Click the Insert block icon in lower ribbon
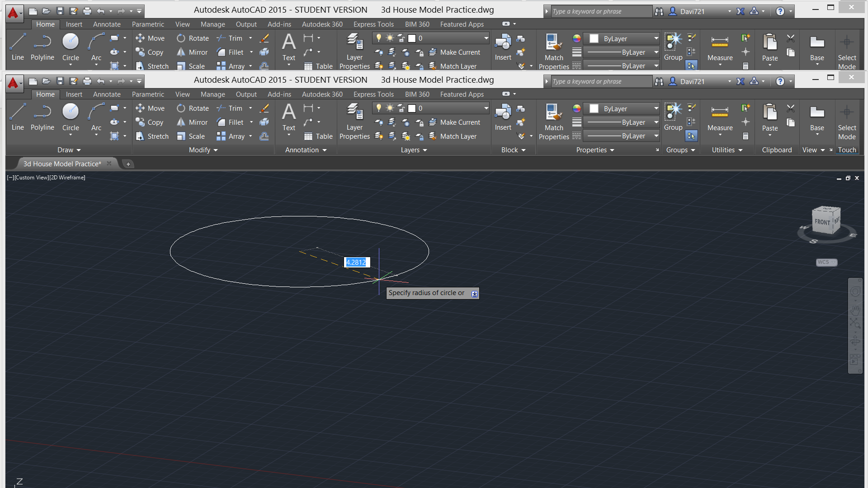The height and width of the screenshot is (488, 868). pos(503,117)
